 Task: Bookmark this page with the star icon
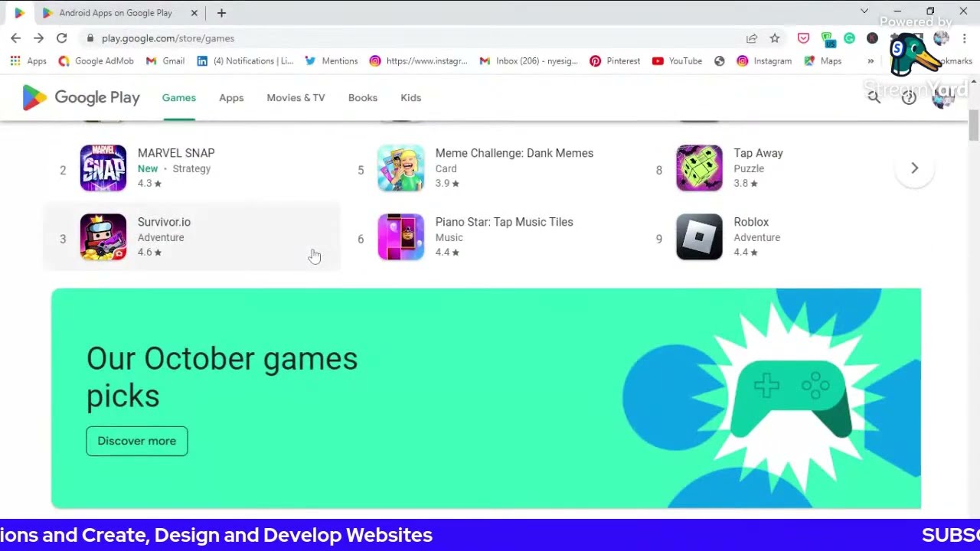(775, 38)
